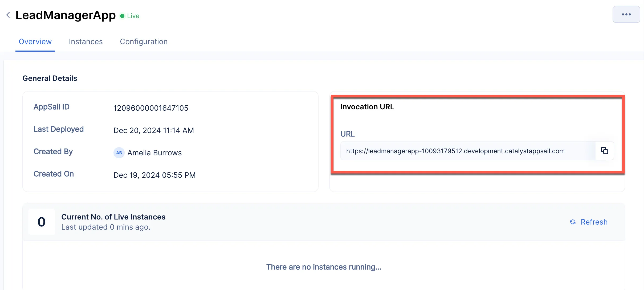Switch to the Overview tab

point(35,42)
